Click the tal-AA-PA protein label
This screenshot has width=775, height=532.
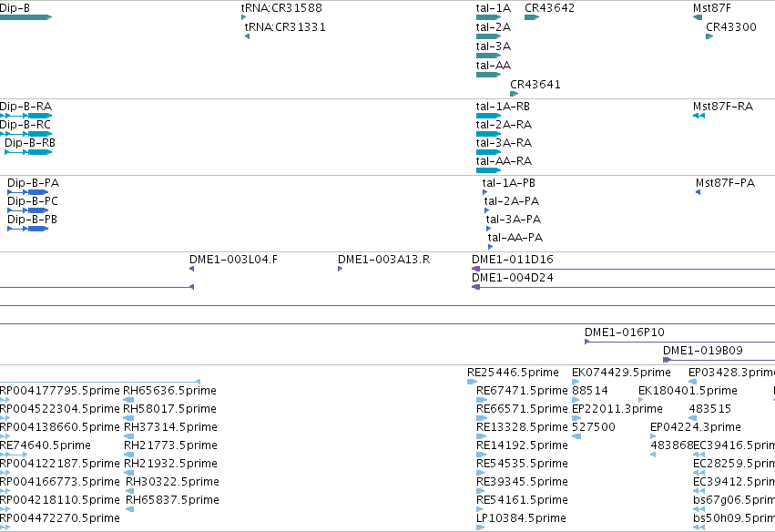click(515, 238)
